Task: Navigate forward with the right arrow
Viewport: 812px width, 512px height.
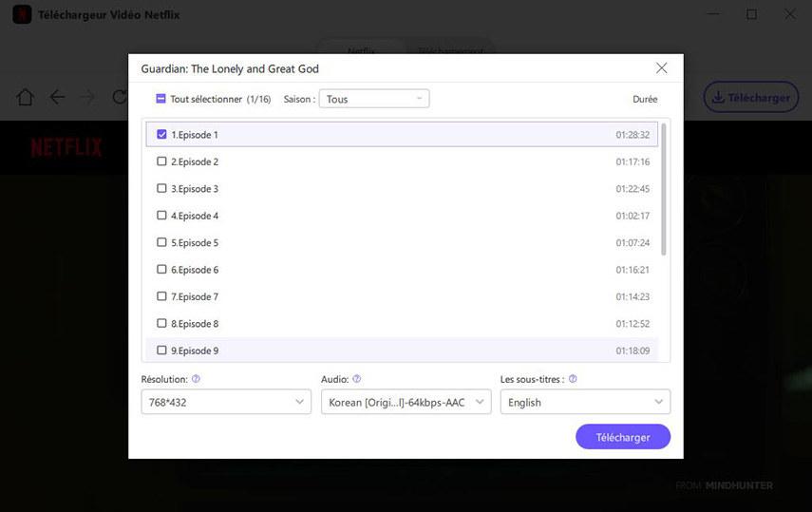Action: 88,97
